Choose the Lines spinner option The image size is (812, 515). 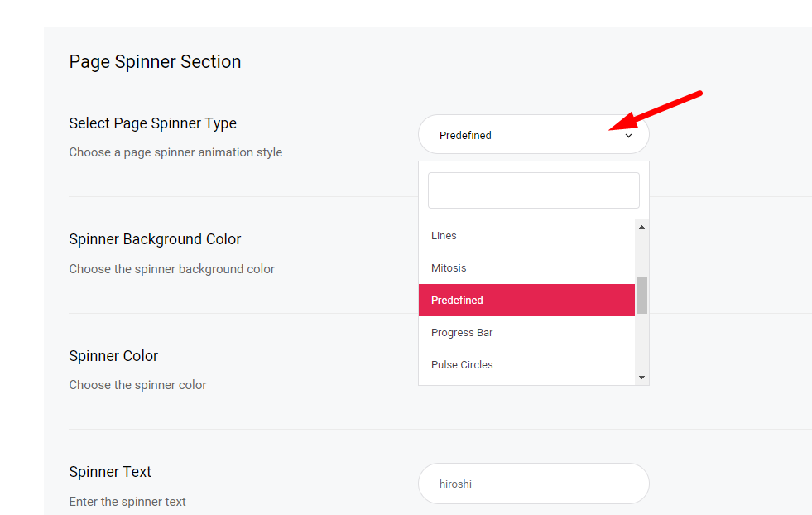coord(526,236)
